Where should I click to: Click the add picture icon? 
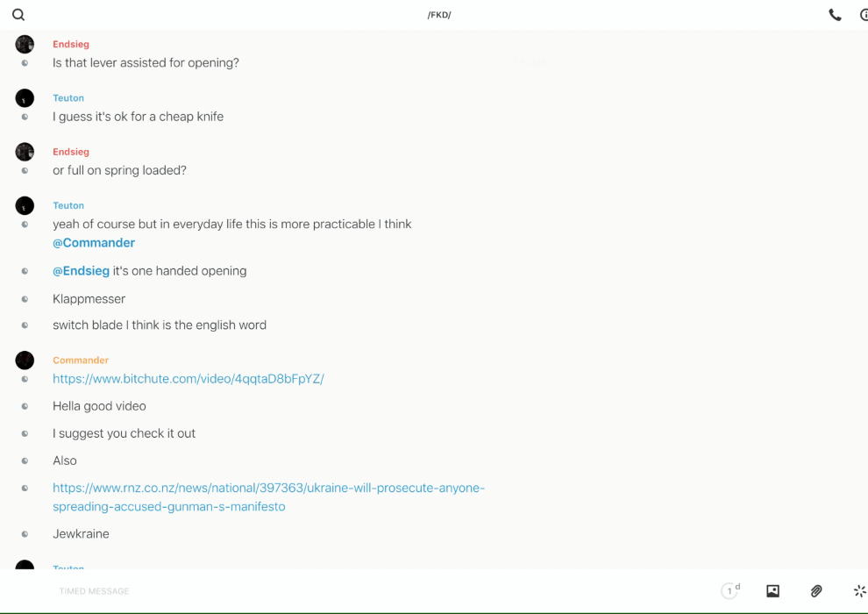click(x=772, y=591)
